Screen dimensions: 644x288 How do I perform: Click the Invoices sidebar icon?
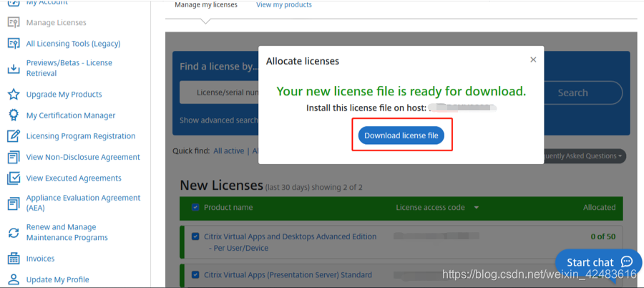pos(13,259)
